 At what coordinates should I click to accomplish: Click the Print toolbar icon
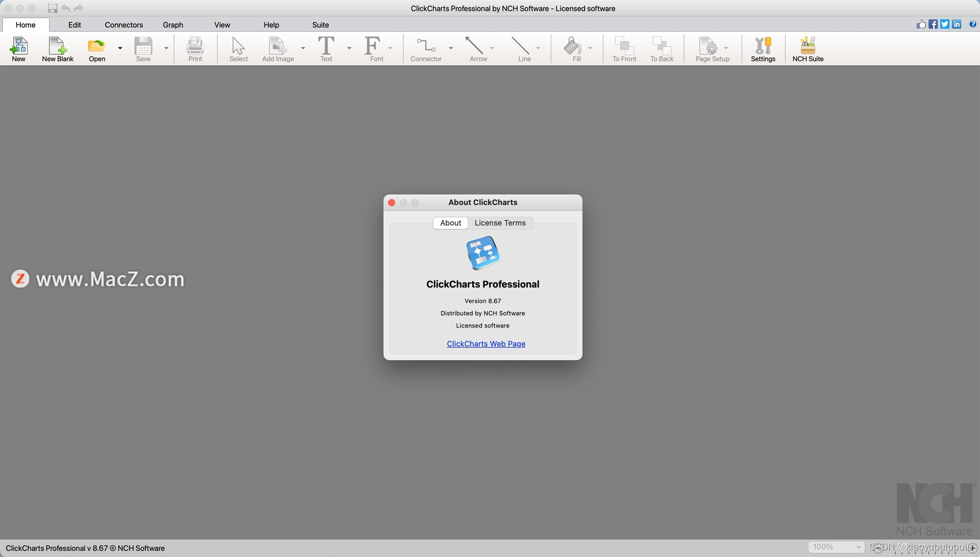pyautogui.click(x=195, y=49)
